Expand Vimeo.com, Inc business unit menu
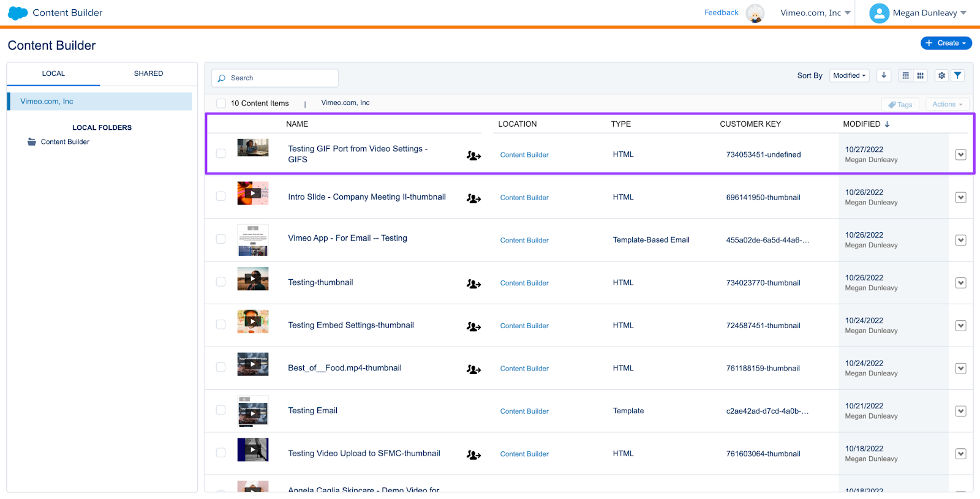The width and height of the screenshot is (980, 499). pyautogui.click(x=815, y=13)
